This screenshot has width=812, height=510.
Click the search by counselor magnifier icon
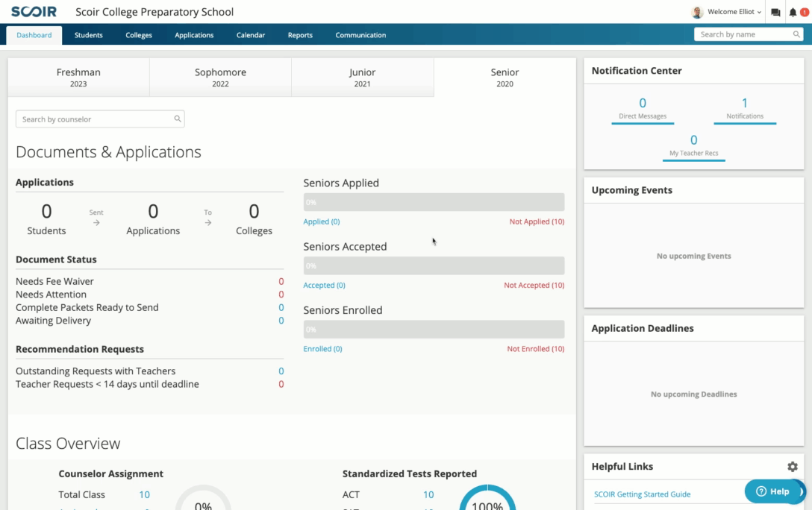tap(177, 119)
